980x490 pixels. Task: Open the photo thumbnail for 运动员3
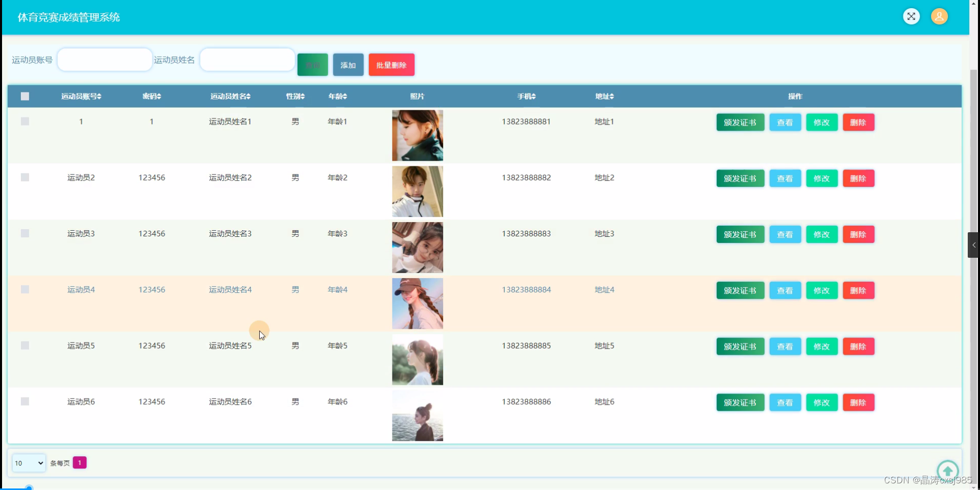point(418,248)
